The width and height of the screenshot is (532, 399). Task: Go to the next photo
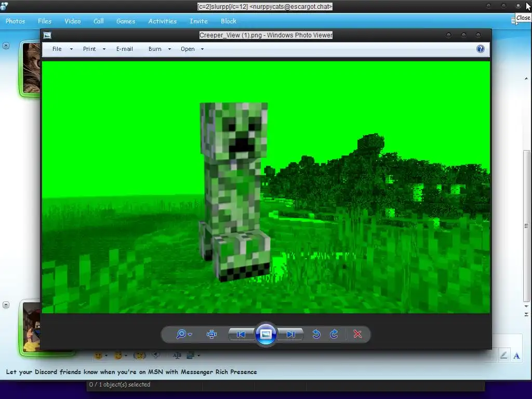[x=291, y=335]
